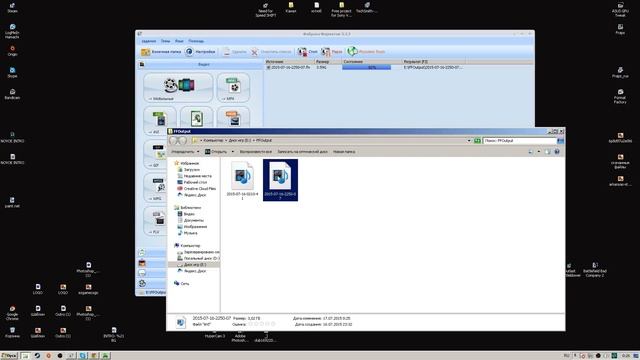Open the Language menu in Format Factory
The width and height of the screenshot is (640, 360).
[179, 41]
